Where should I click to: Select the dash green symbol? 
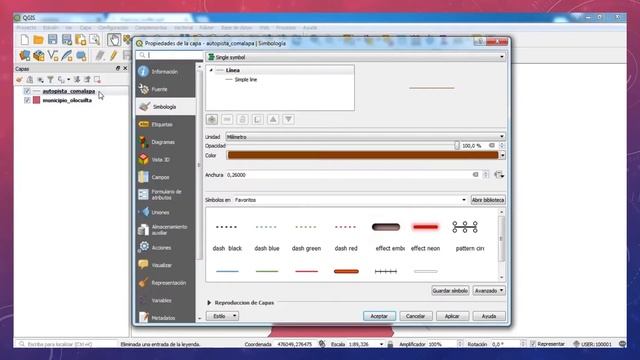point(306,236)
